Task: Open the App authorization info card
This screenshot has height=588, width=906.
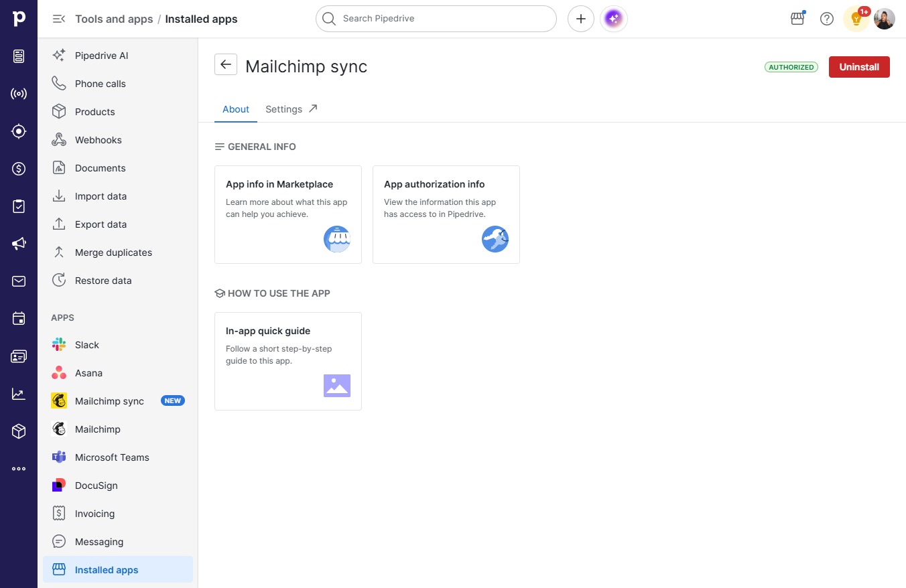Action: coord(446,214)
